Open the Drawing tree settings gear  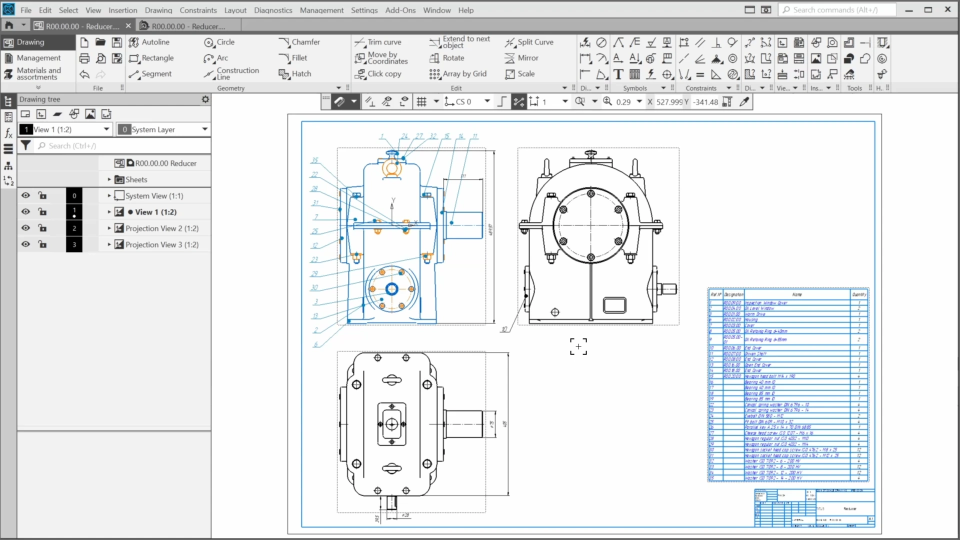click(205, 99)
